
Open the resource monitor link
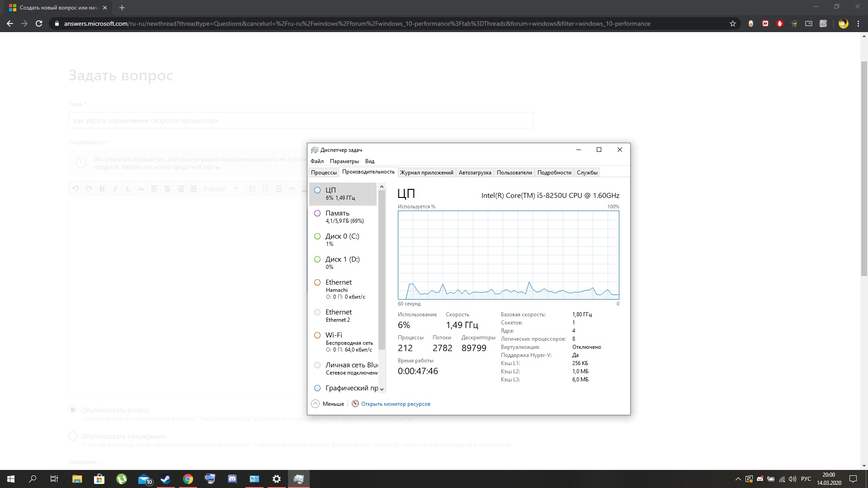[x=396, y=404]
